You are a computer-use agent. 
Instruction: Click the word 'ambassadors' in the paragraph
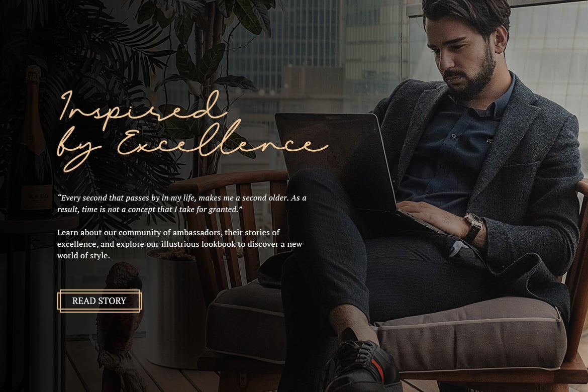click(197, 233)
